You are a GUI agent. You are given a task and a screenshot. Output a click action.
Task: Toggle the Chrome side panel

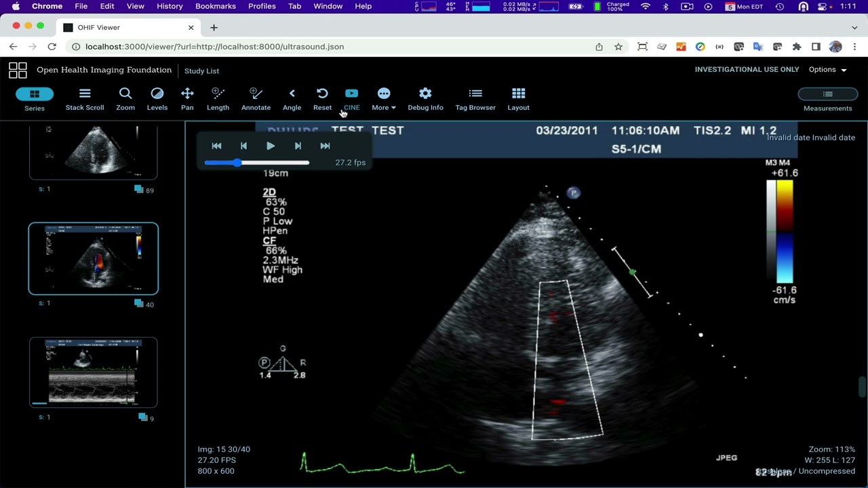coord(816,47)
